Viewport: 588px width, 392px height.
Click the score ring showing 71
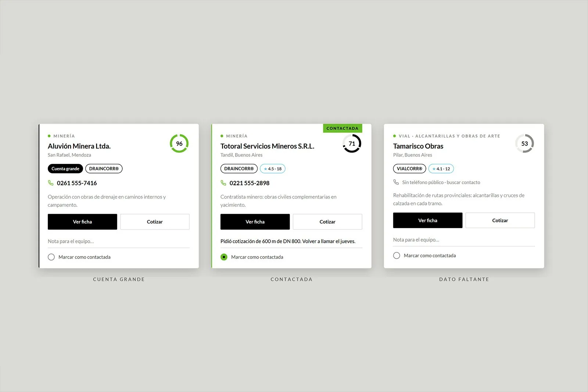tap(352, 144)
